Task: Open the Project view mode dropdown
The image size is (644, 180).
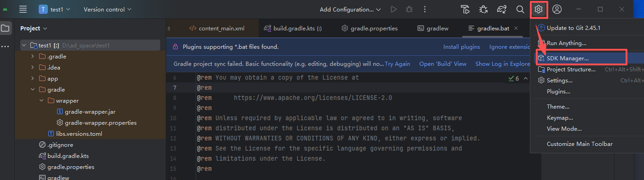Action: point(34,28)
